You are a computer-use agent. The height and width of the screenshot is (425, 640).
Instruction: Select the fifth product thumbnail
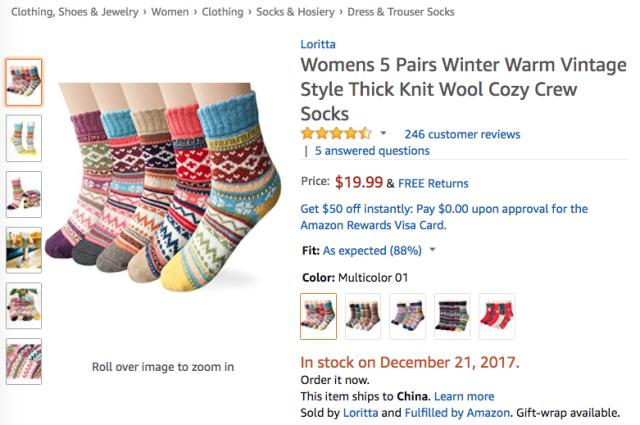click(23, 306)
